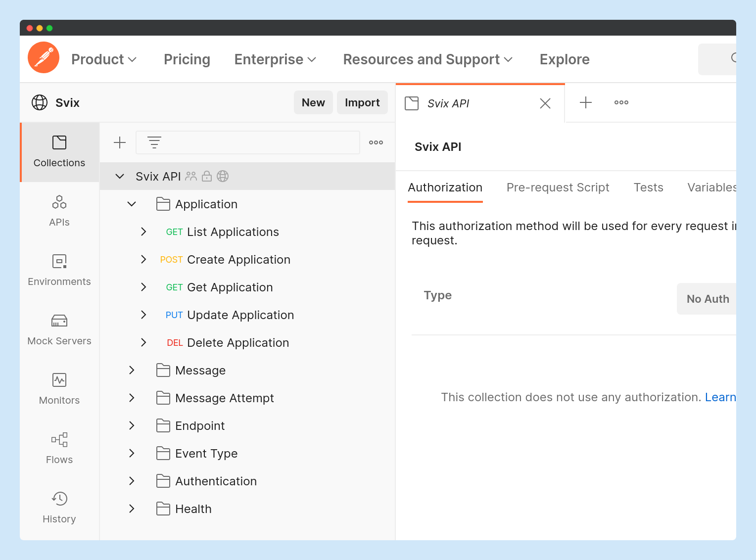
Task: Open the Mock Servers sidebar section
Action: click(59, 329)
